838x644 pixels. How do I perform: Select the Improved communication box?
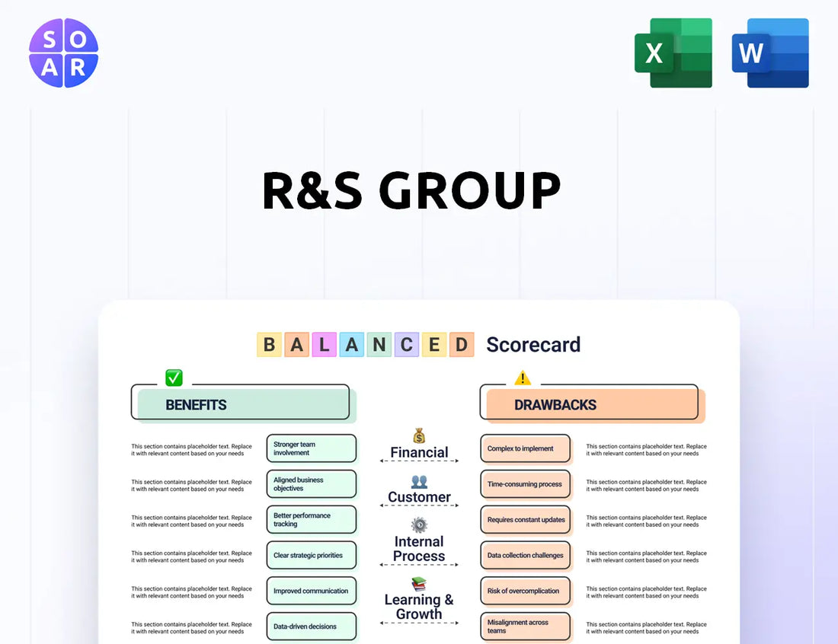[x=312, y=591]
